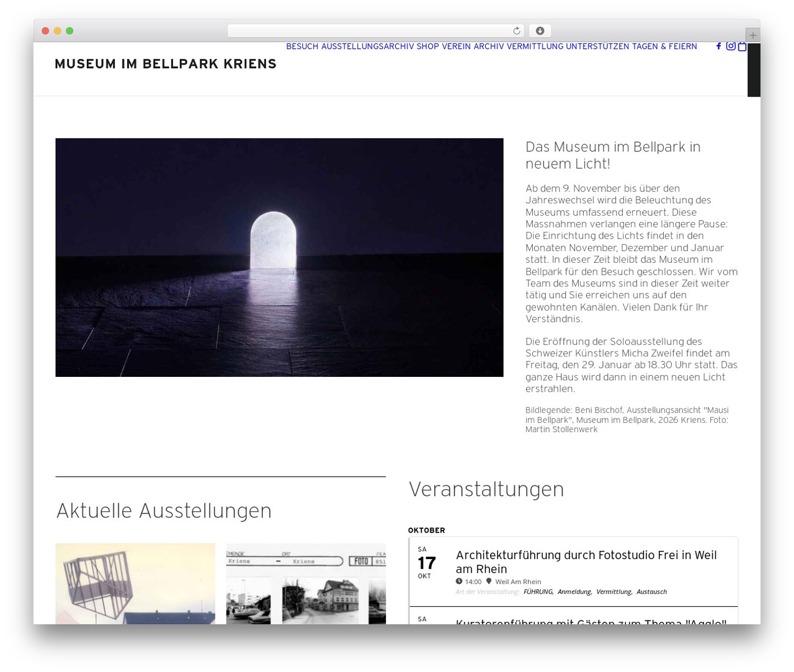Go to TAGEN & FEIERN
Screen dimensions: 794x672
tap(665, 46)
